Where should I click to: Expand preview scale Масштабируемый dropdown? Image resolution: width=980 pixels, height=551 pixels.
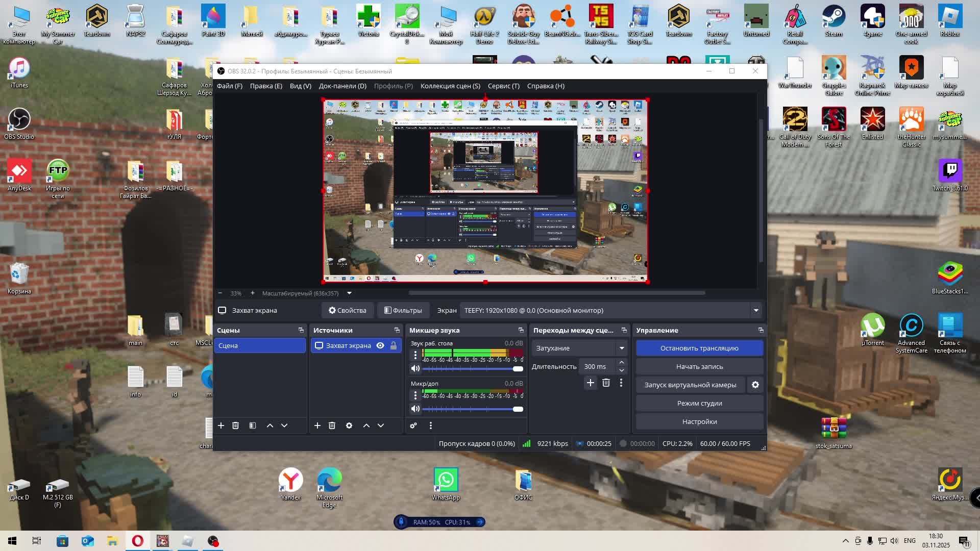(350, 293)
